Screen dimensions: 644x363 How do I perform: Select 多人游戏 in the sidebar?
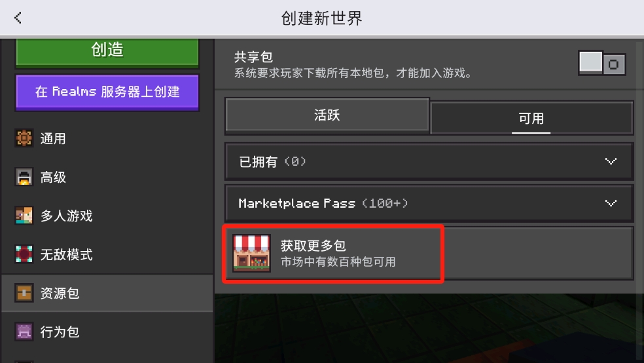[x=107, y=216]
